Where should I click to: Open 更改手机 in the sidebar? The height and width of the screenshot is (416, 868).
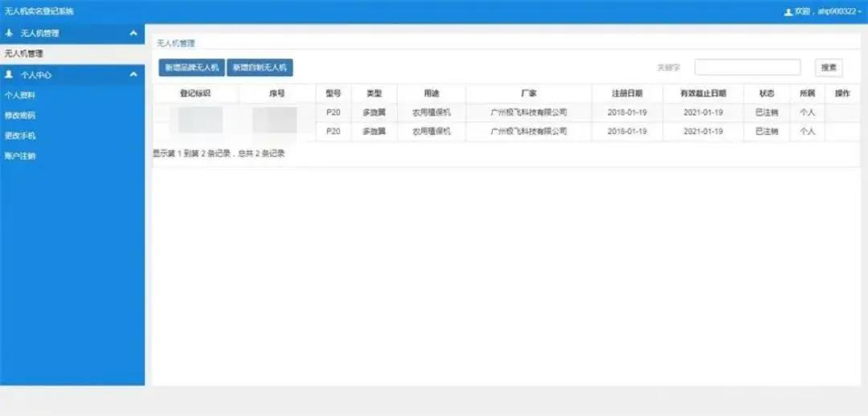[20, 136]
